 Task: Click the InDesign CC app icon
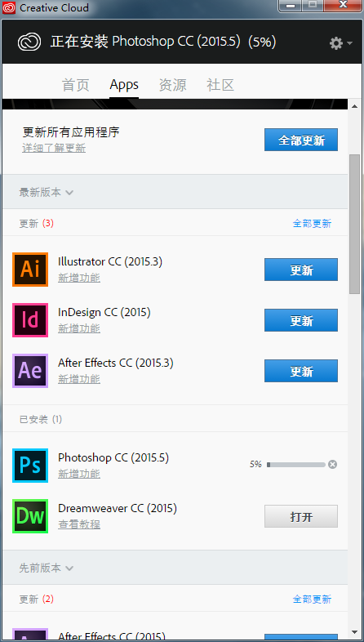pyautogui.click(x=30, y=319)
